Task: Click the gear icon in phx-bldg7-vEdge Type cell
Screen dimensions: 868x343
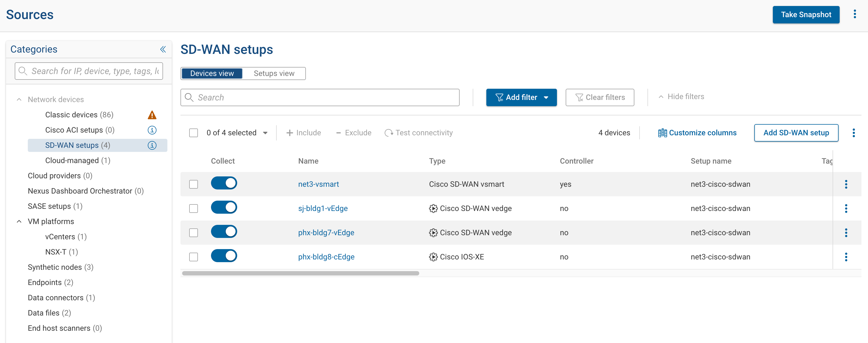Action: tap(433, 233)
